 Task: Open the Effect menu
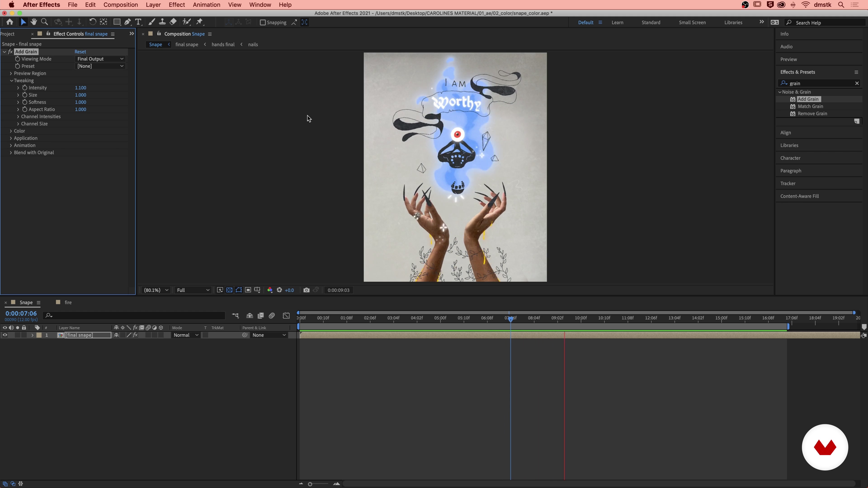tap(177, 5)
